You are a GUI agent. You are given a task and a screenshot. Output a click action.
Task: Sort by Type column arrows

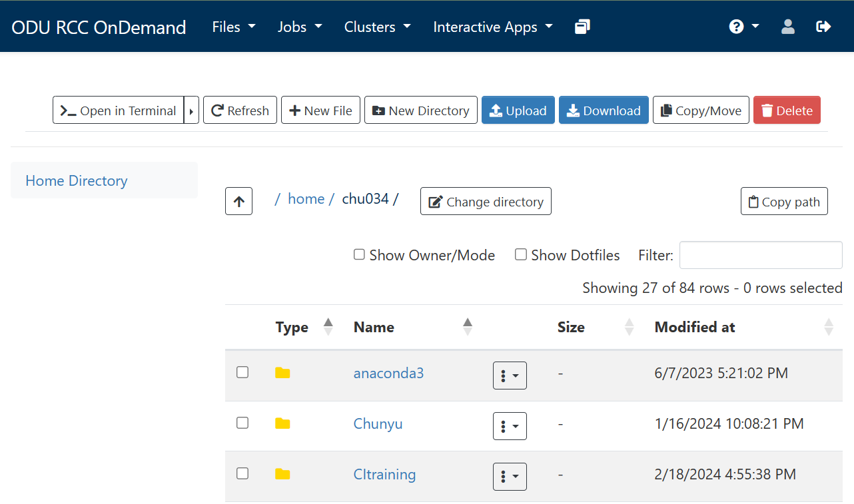tap(328, 327)
